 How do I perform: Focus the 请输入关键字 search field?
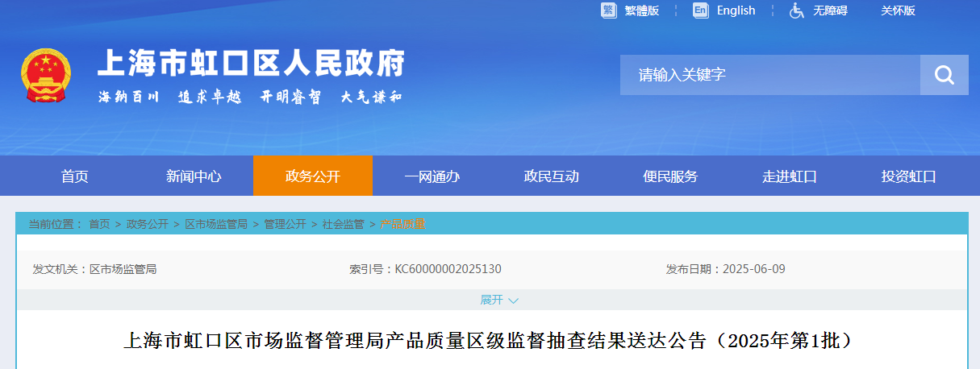point(770,75)
